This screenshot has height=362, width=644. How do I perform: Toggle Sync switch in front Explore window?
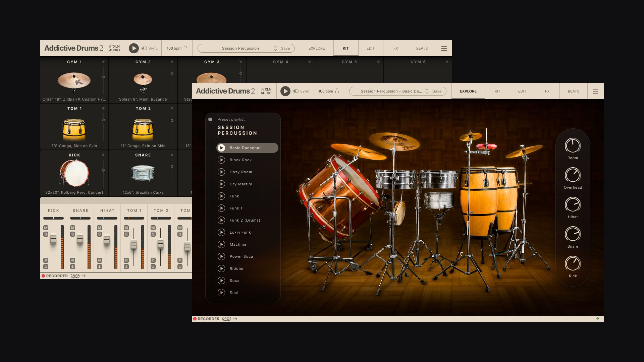296,91
